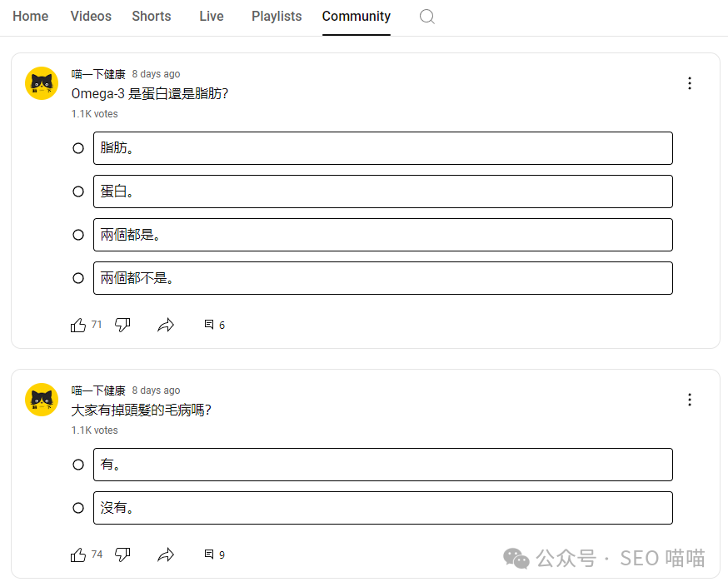Dislike the 掉頭髮 poll post

(122, 555)
